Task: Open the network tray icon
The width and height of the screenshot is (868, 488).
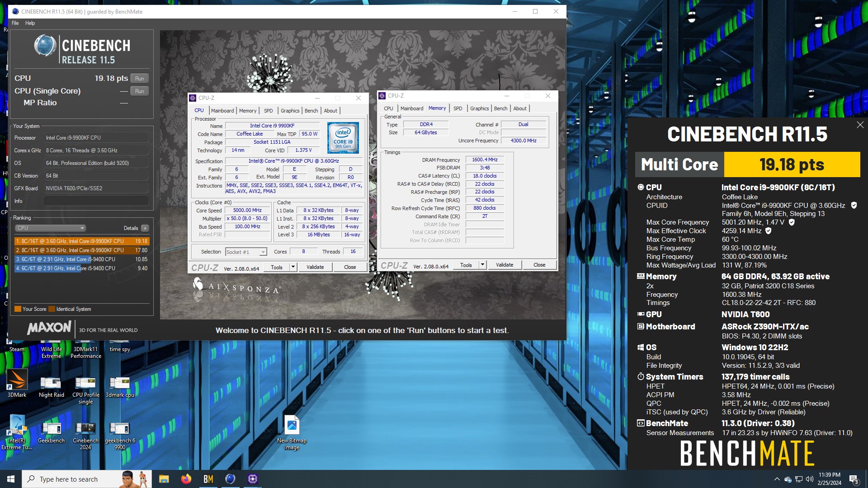Action: coord(799,479)
